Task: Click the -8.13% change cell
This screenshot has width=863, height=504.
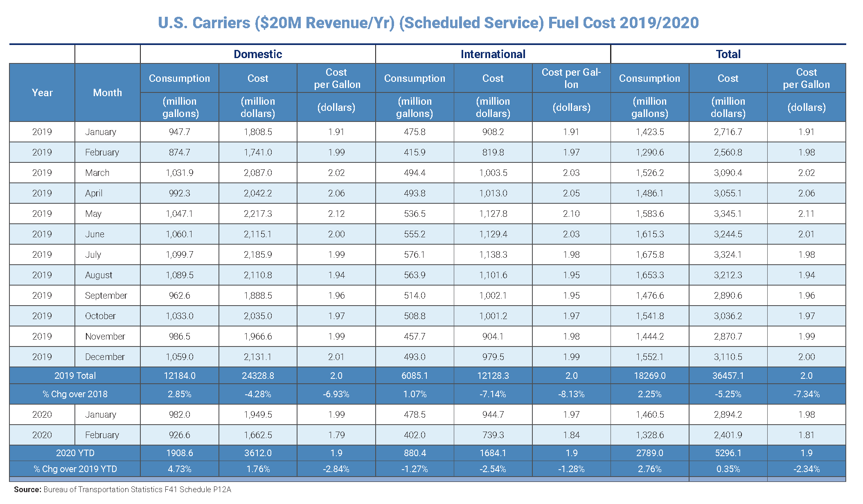Action: (571, 394)
